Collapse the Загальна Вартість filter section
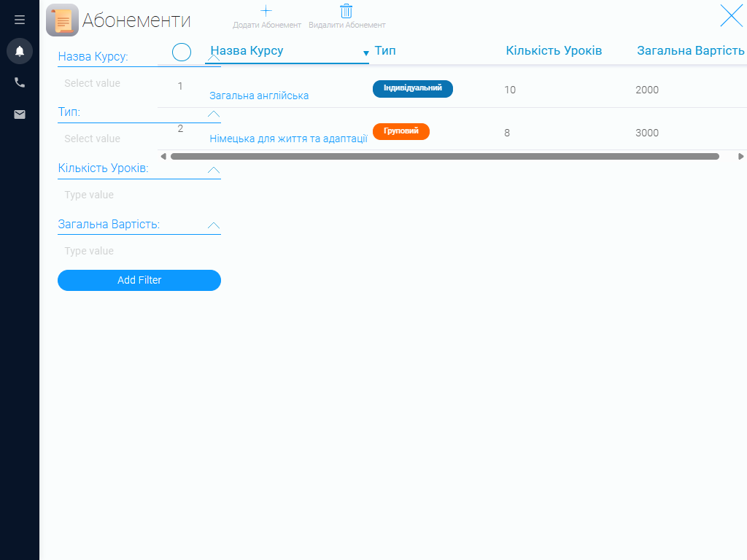747x560 pixels. (x=214, y=225)
